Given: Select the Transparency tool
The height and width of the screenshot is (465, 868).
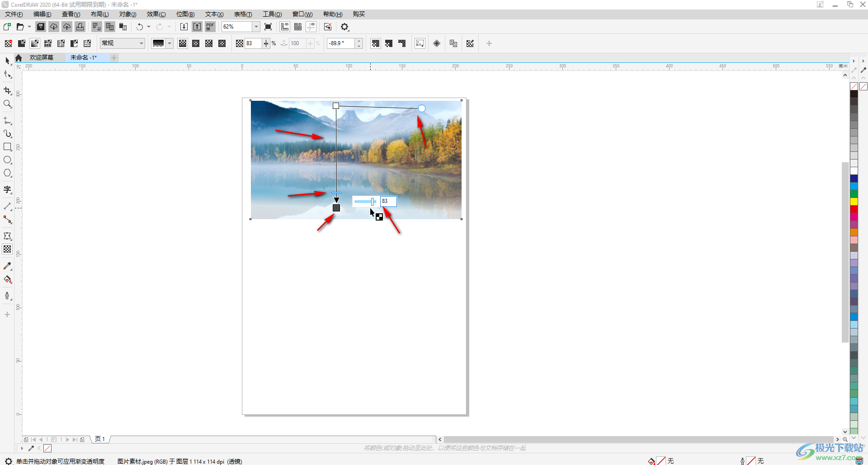Looking at the screenshot, I should [7, 249].
